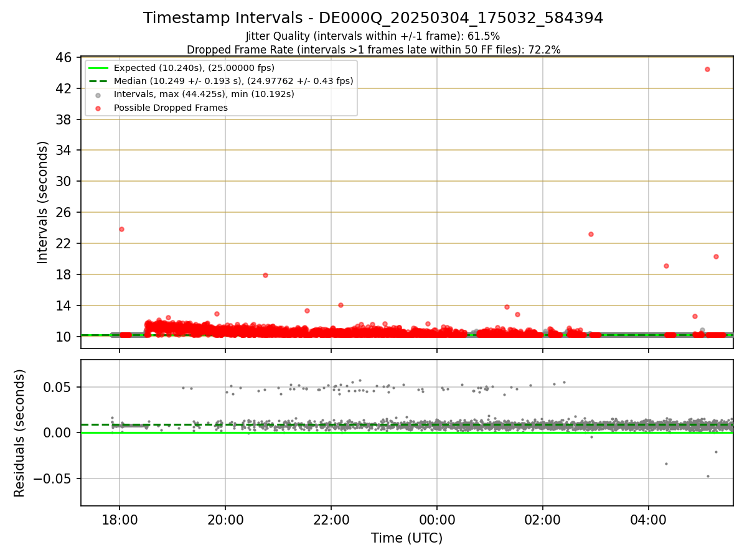Click the 'Intervals, max (44.425s), min (10.192s)' legend entry
The width and height of the screenshot is (747, 560).
[204, 95]
